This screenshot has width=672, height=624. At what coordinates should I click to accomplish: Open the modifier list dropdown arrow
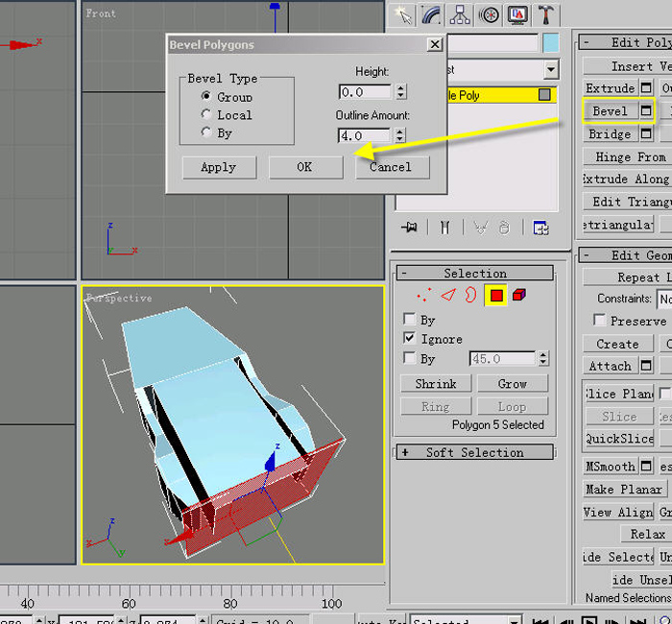pos(551,69)
